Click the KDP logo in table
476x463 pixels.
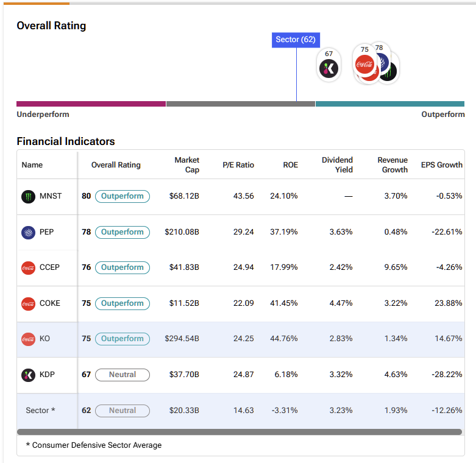coord(28,375)
